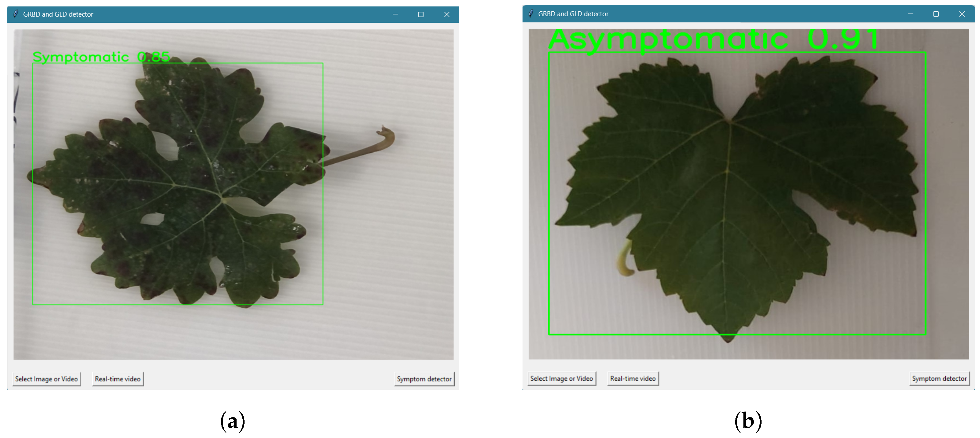The width and height of the screenshot is (980, 438).
Task: Click left window title 'GRBD and GLD detector'
Action: coord(58,14)
